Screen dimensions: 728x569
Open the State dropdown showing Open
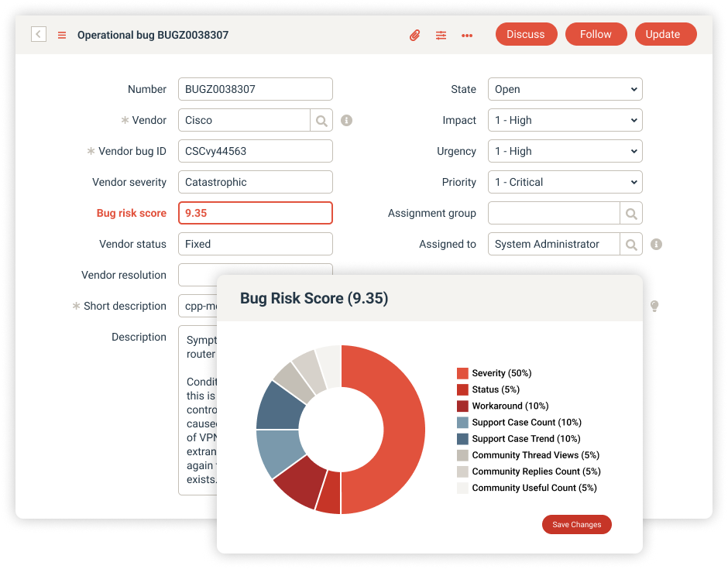[565, 89]
